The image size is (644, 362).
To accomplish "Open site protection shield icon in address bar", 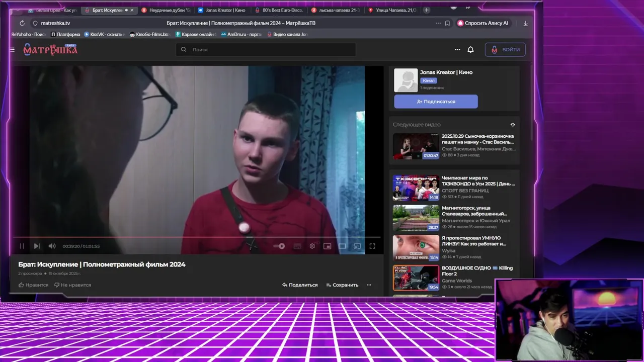I will pos(35,23).
